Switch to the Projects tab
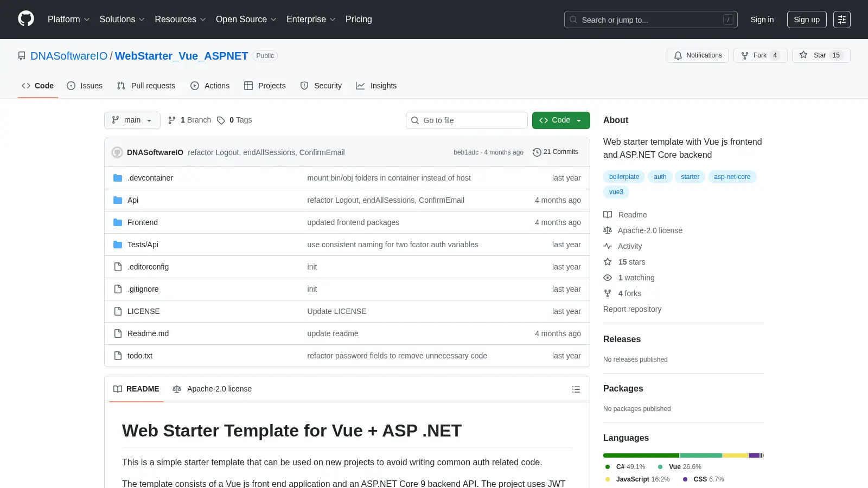 265,86
